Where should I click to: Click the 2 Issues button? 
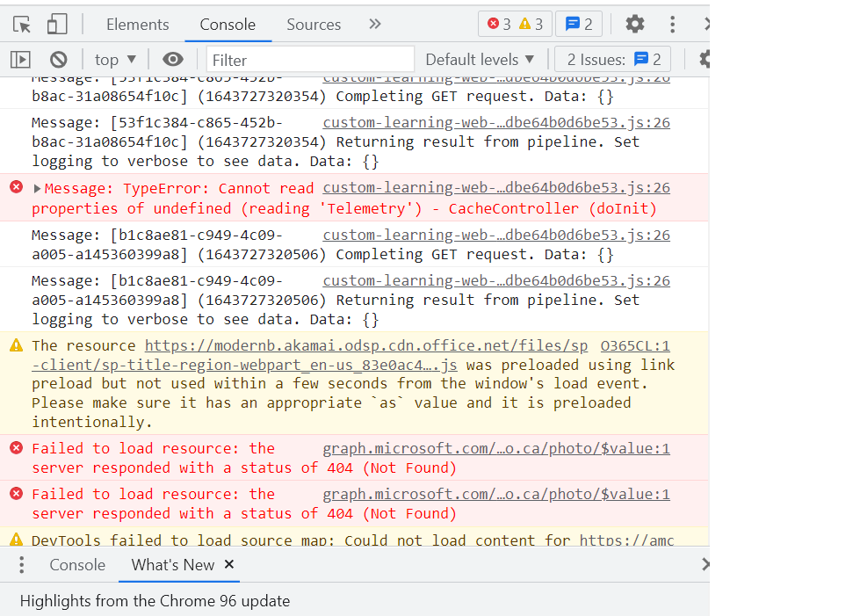tap(613, 59)
